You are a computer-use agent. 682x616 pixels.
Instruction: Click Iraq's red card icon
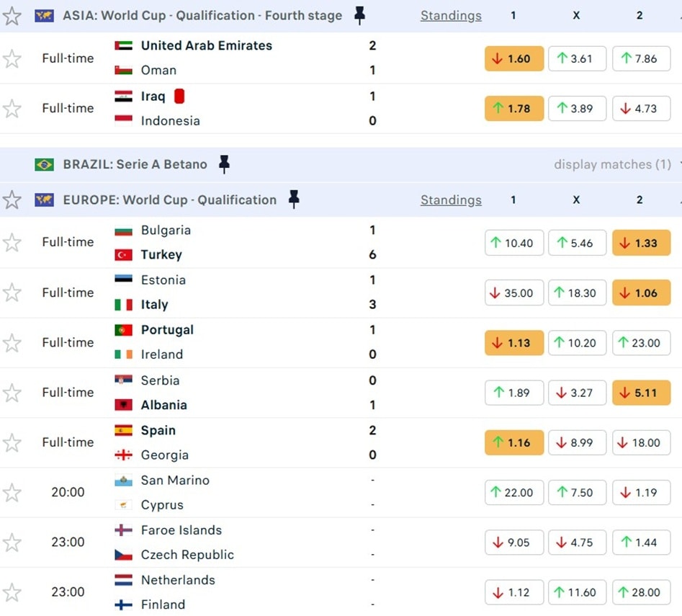pyautogui.click(x=179, y=96)
